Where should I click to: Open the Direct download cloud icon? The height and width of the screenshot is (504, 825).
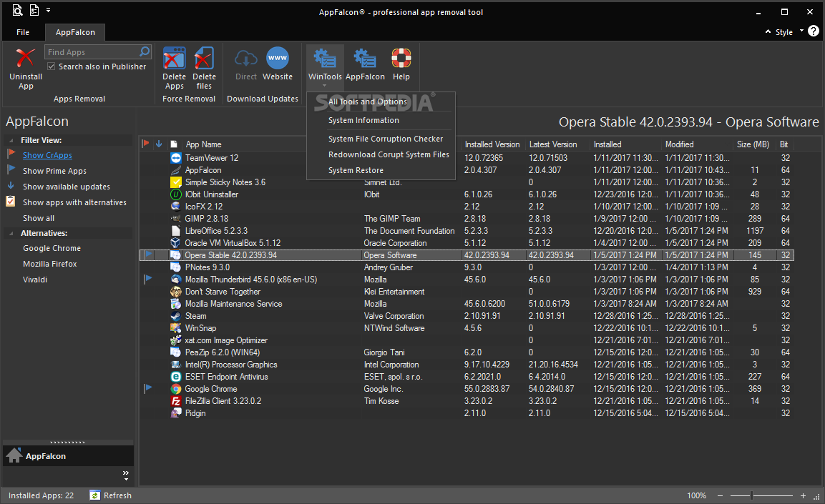point(245,59)
